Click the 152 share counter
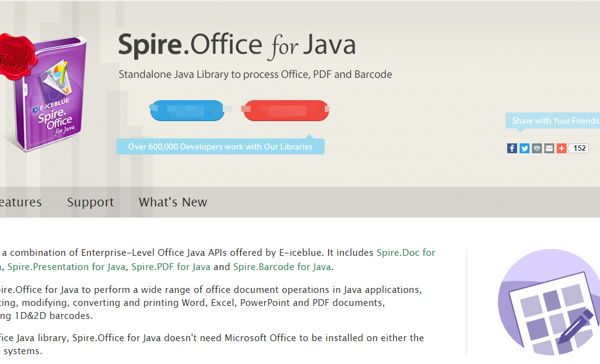Screen dimensions: 600x364 (579, 148)
